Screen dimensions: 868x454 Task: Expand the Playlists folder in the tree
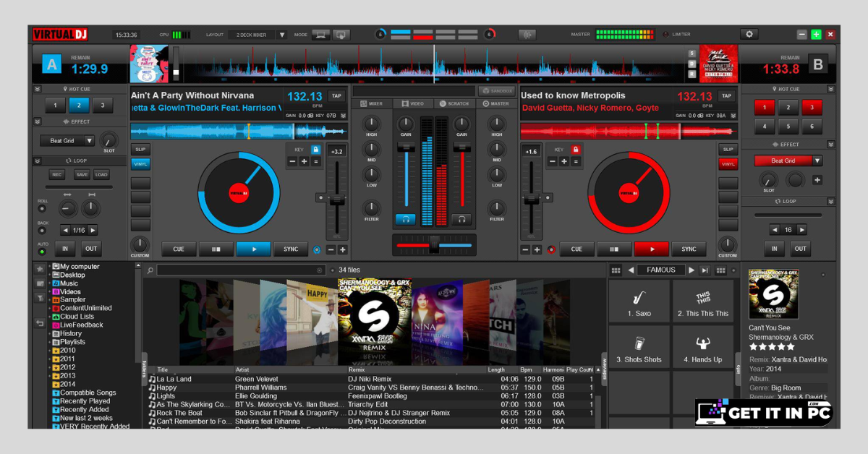[x=49, y=342]
